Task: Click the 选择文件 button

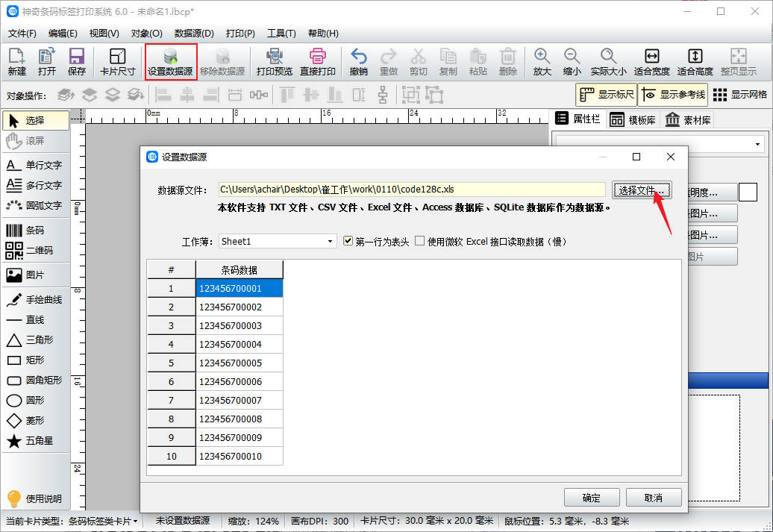Action: tap(642, 190)
